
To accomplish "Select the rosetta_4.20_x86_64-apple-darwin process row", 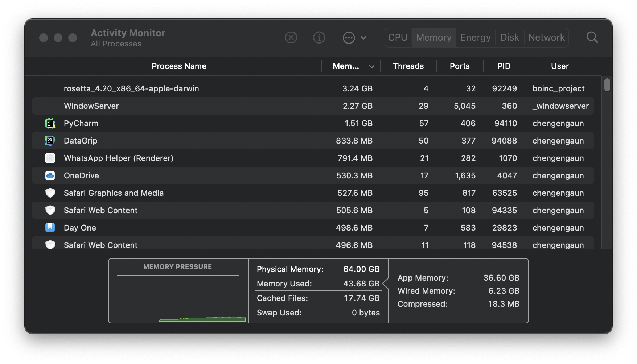I will tap(313, 88).
